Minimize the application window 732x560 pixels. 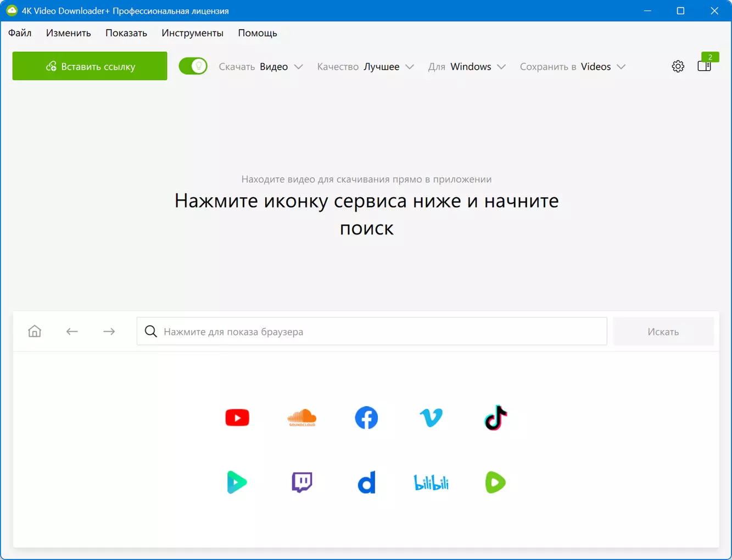[x=647, y=10]
